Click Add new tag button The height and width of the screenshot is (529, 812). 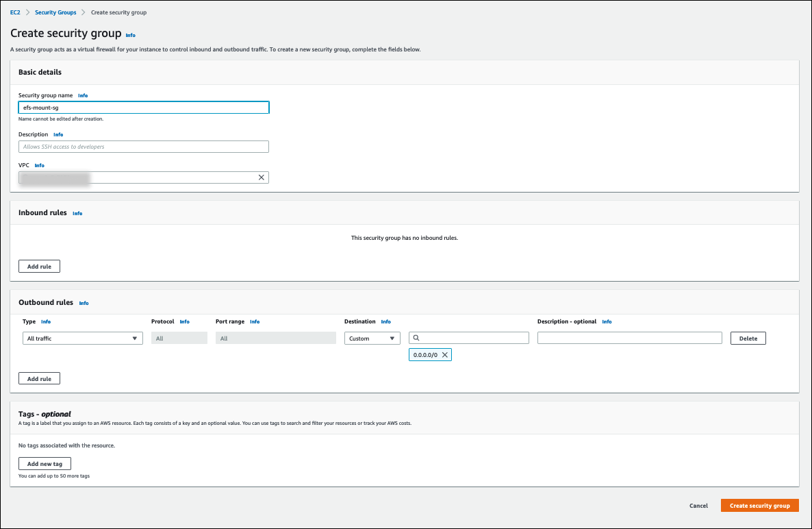45,464
